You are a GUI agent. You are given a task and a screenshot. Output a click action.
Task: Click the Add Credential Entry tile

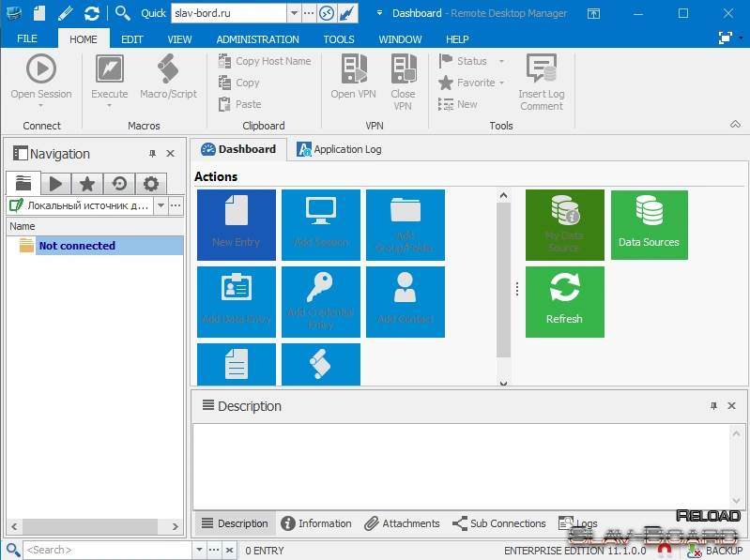(321, 302)
